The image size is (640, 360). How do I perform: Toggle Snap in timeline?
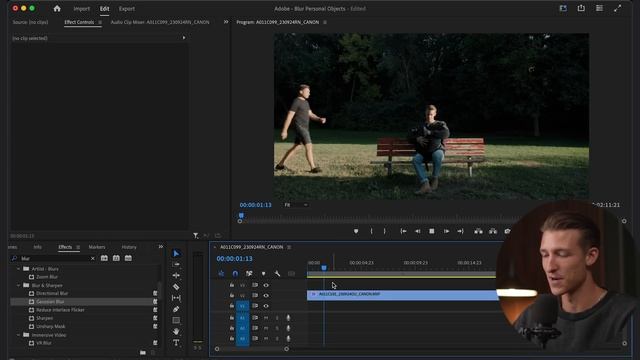(x=235, y=273)
